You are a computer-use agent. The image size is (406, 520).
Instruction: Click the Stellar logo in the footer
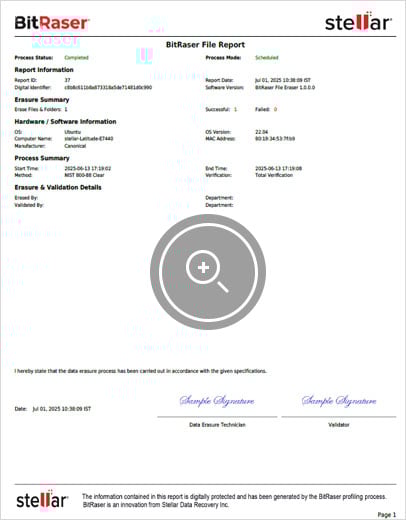pos(42,499)
